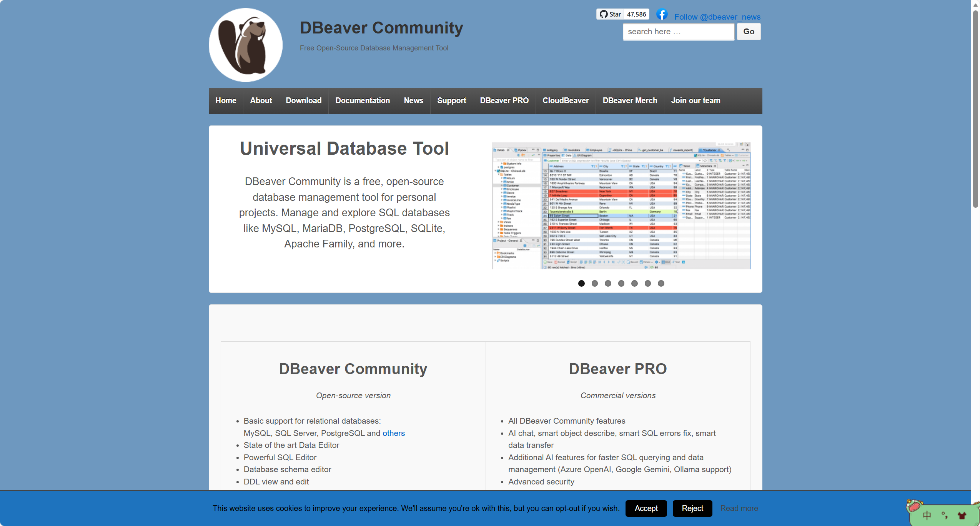The width and height of the screenshot is (980, 526).
Task: Open the IME skin shirt icon
Action: click(962, 516)
